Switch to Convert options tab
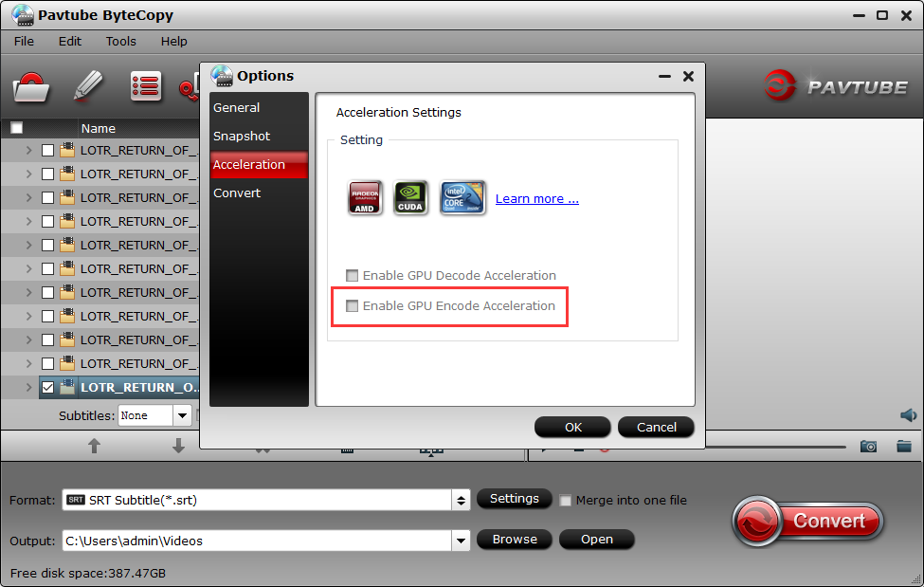 click(260, 193)
